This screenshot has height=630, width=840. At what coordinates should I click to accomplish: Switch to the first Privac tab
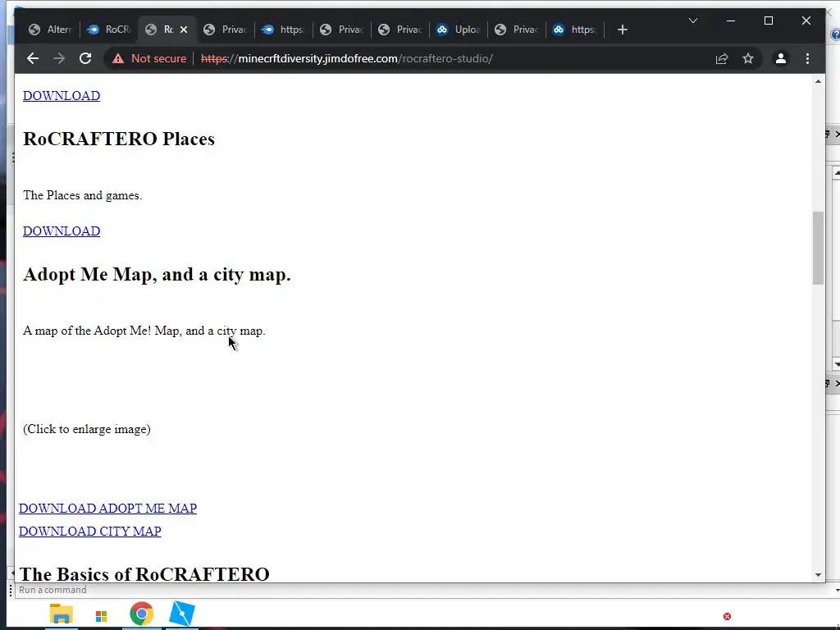(x=226, y=30)
